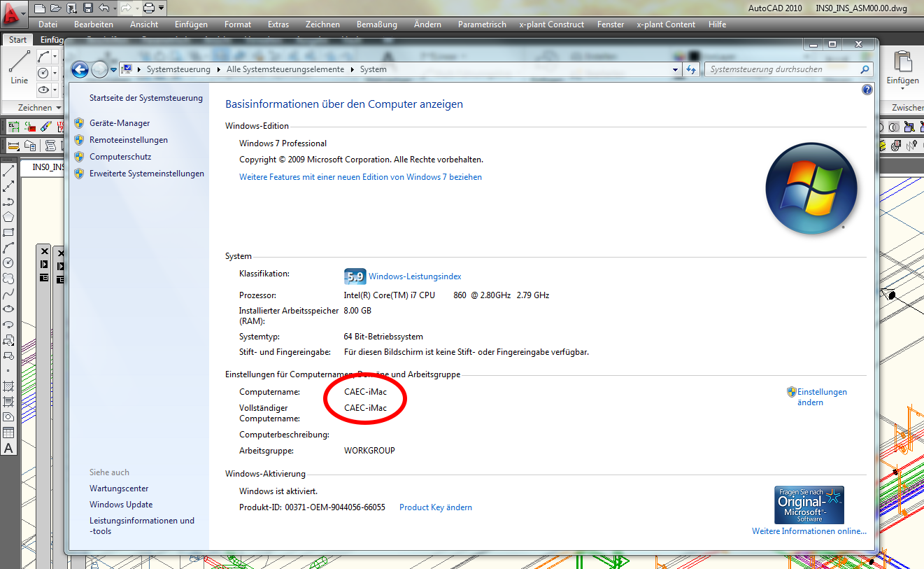
Task: Open Geräte-Manager link
Action: [x=120, y=123]
